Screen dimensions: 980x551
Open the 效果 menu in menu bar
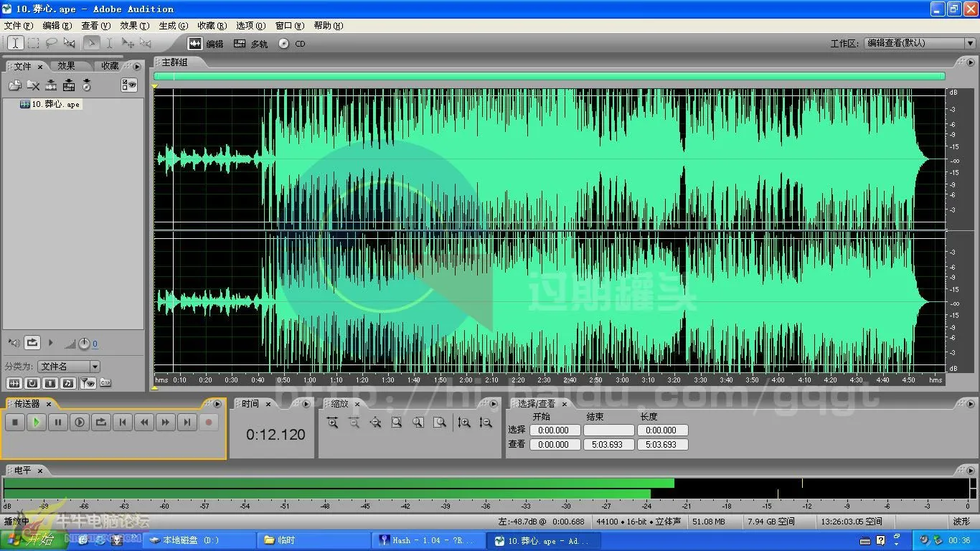pyautogui.click(x=133, y=25)
